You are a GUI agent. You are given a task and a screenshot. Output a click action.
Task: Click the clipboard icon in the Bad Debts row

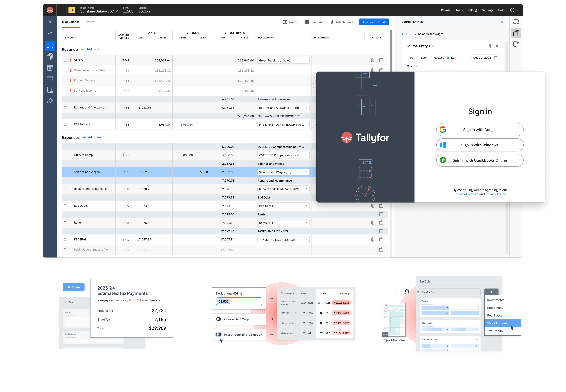coord(381,206)
